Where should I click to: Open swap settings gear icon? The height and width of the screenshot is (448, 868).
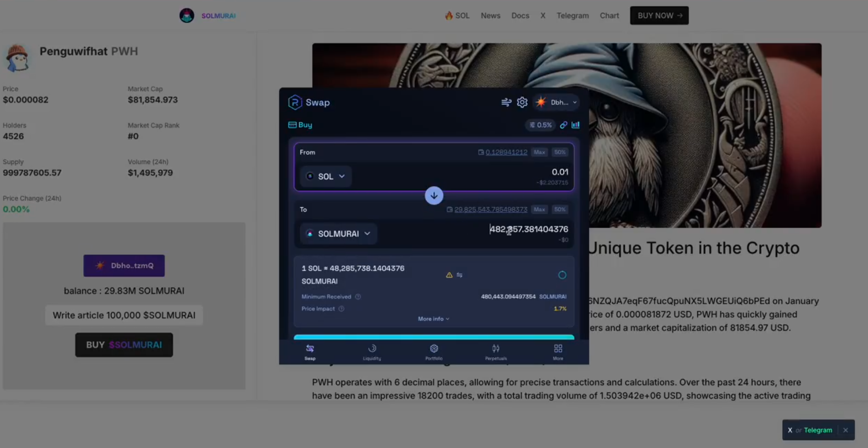click(x=522, y=102)
